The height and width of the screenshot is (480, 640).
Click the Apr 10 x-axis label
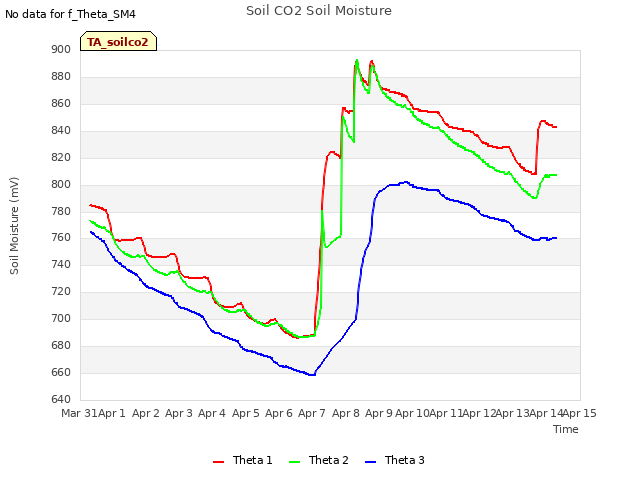pos(412,413)
